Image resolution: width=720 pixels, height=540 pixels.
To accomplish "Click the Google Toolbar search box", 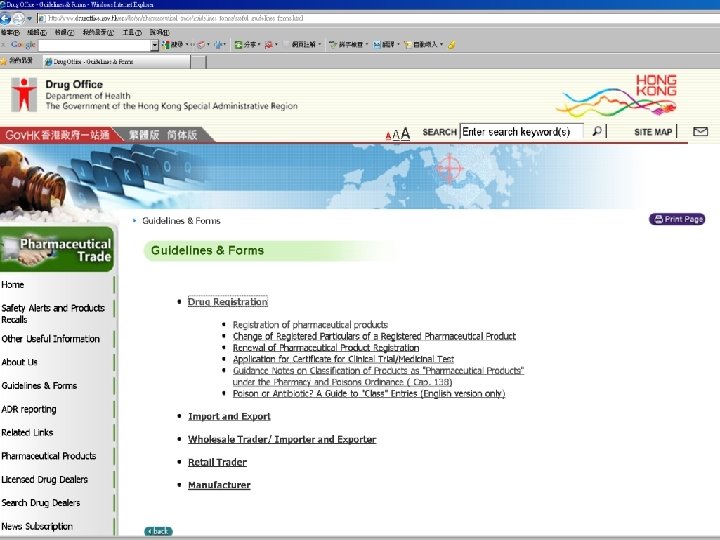I will tap(95, 45).
